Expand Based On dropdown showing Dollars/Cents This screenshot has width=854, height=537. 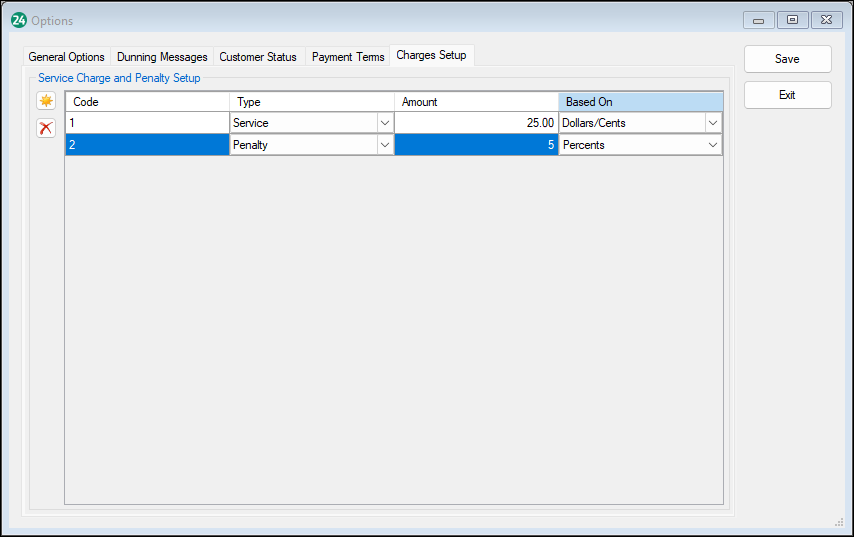[x=712, y=123]
